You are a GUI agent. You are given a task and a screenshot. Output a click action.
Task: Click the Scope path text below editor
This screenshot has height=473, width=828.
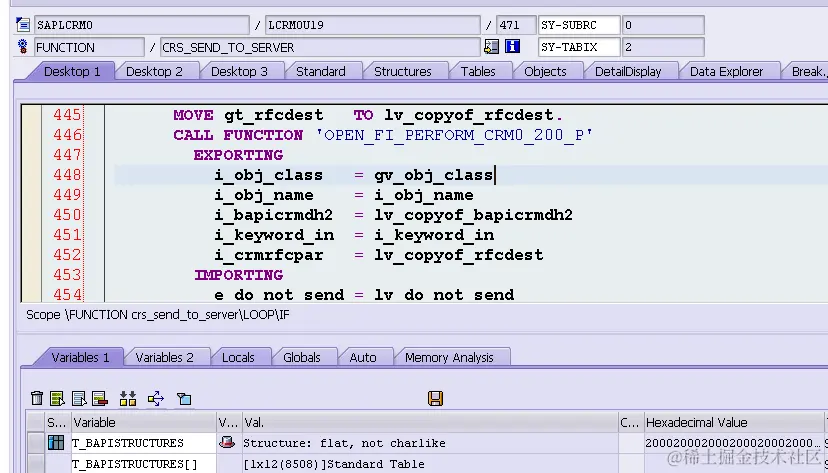(158, 315)
